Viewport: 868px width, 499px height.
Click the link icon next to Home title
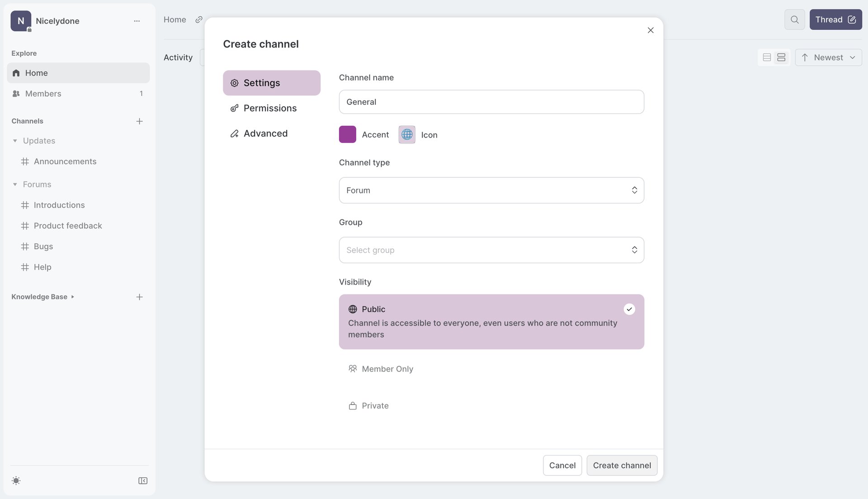coord(198,19)
